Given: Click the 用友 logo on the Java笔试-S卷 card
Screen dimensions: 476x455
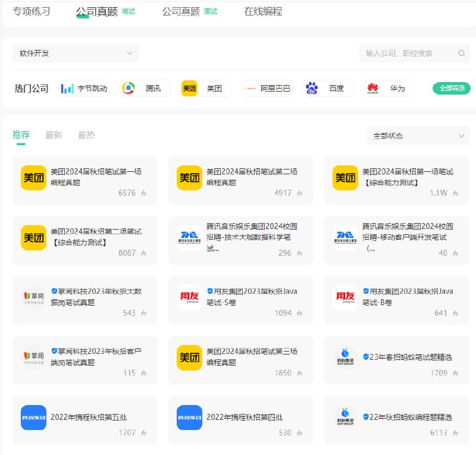Looking at the screenshot, I should coord(189,298).
